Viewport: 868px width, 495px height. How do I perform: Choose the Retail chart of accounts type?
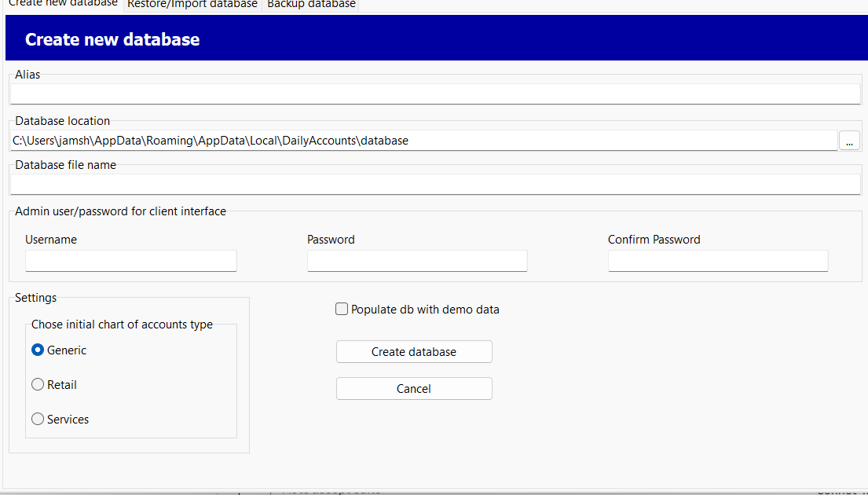pyautogui.click(x=38, y=385)
